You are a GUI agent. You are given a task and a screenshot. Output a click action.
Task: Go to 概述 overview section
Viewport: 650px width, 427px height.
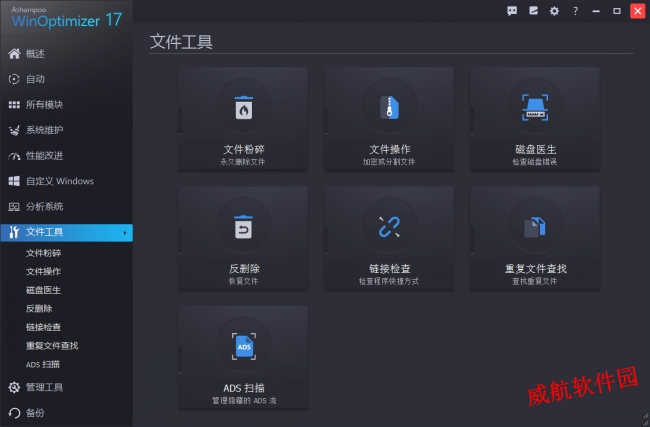pyautogui.click(x=35, y=53)
